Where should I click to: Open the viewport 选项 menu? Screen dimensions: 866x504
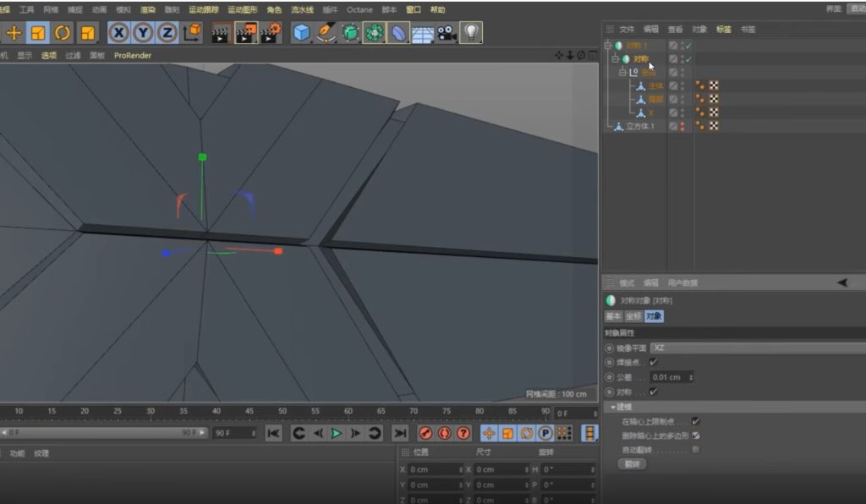[48, 55]
